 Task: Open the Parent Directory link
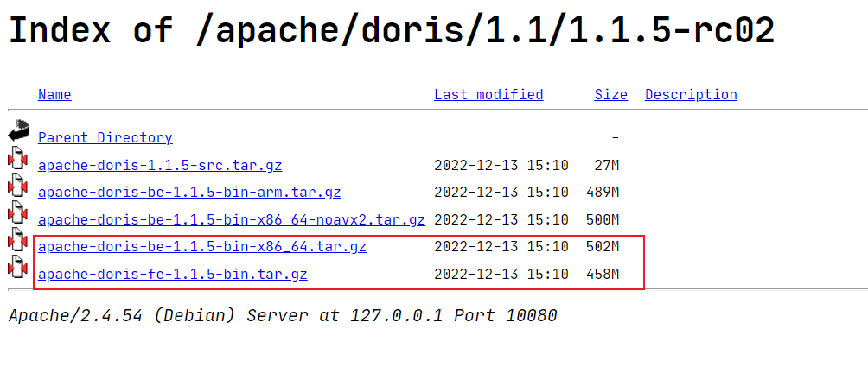tap(105, 137)
